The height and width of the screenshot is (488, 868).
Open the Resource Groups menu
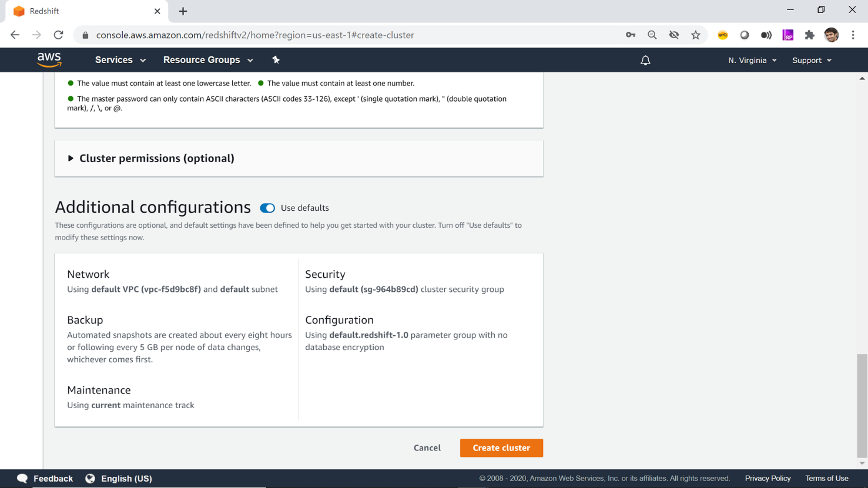pyautogui.click(x=207, y=60)
